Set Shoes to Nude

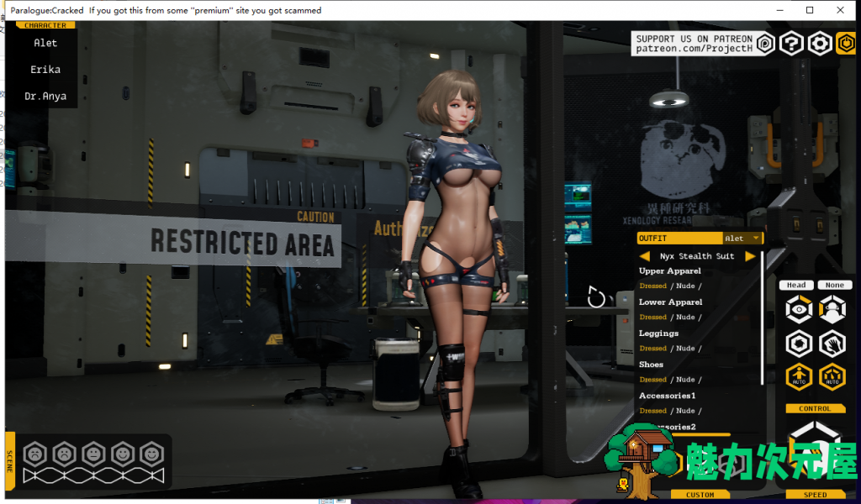(x=685, y=380)
